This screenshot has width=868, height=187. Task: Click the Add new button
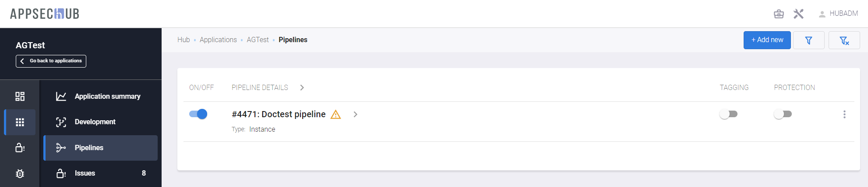[x=767, y=40]
